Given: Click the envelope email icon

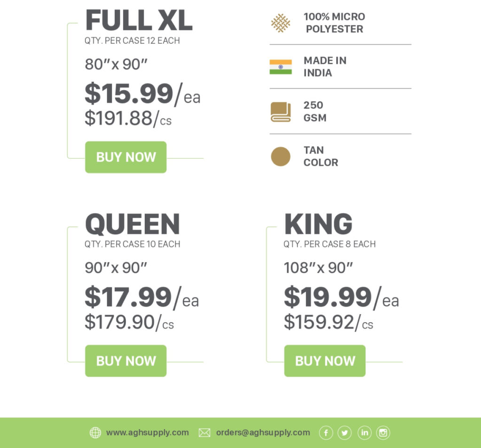Looking at the screenshot, I should (x=204, y=433).
